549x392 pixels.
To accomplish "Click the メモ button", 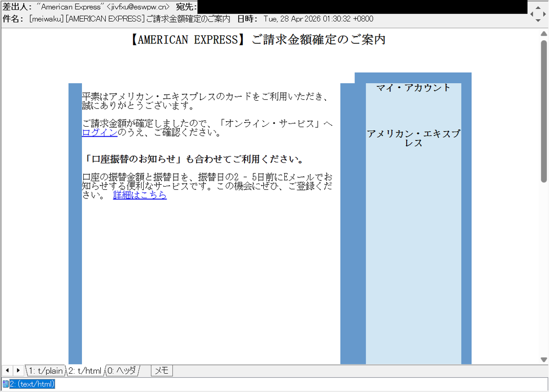I will click(162, 371).
